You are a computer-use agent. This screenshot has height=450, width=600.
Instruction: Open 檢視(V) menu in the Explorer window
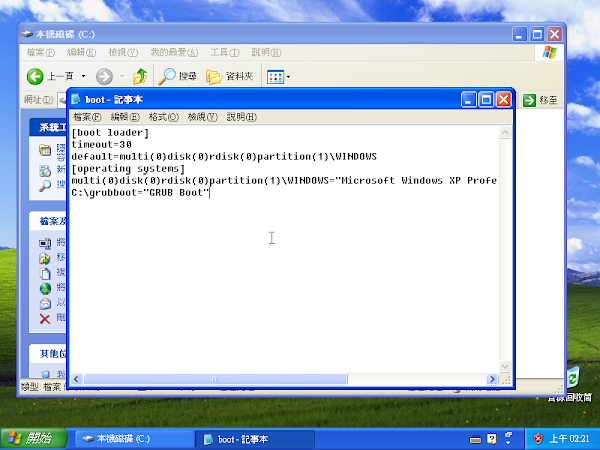coord(123,52)
